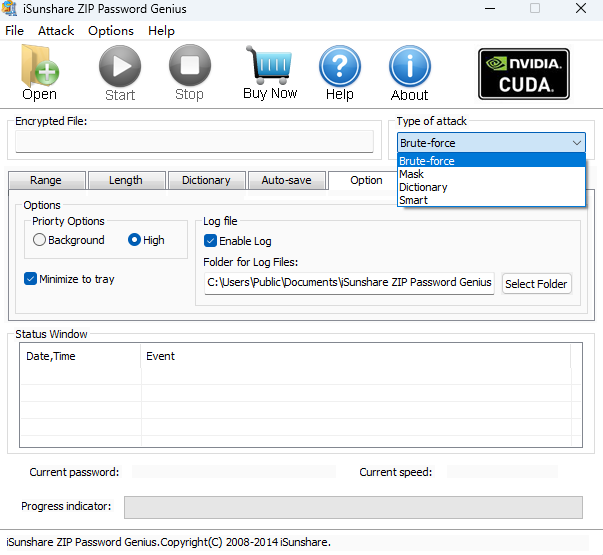Choose Mask from the attack list
The width and height of the screenshot is (603, 555).
point(491,174)
